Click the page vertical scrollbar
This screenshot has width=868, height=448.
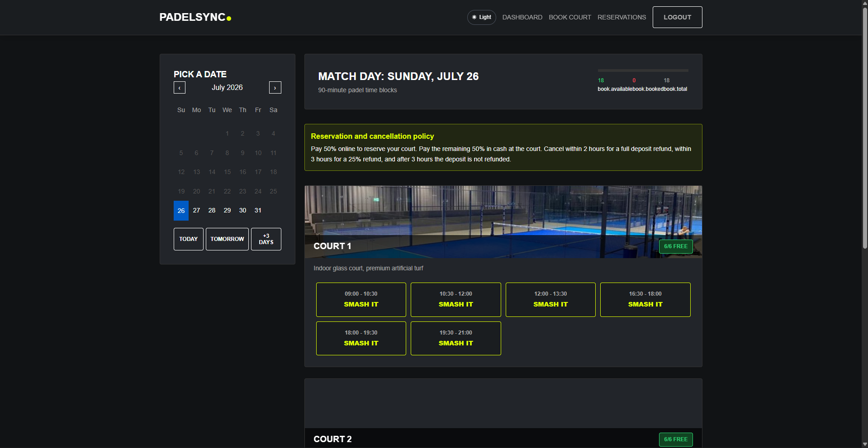[x=864, y=128]
